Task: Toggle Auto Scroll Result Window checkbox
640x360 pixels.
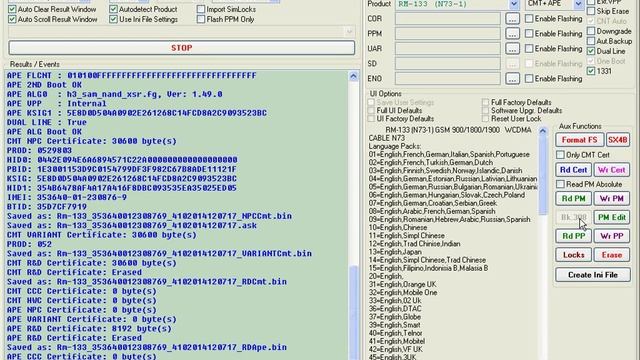Action: tap(12, 19)
